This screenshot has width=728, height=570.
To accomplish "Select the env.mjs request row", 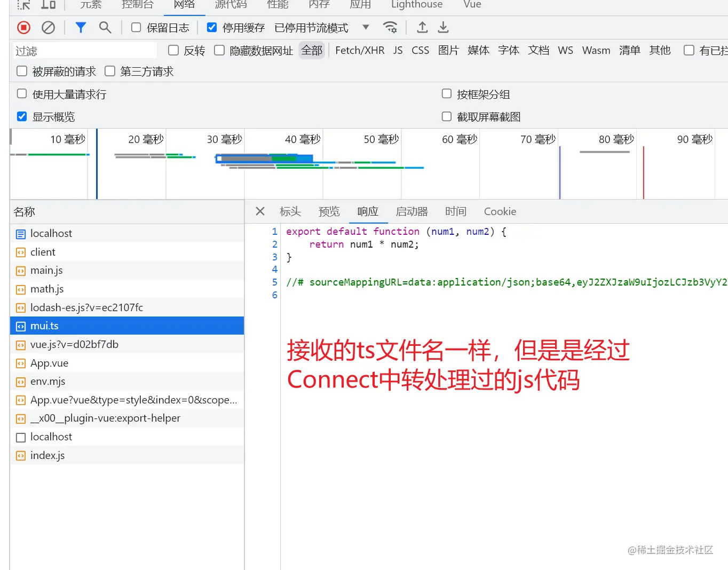I will (x=127, y=381).
